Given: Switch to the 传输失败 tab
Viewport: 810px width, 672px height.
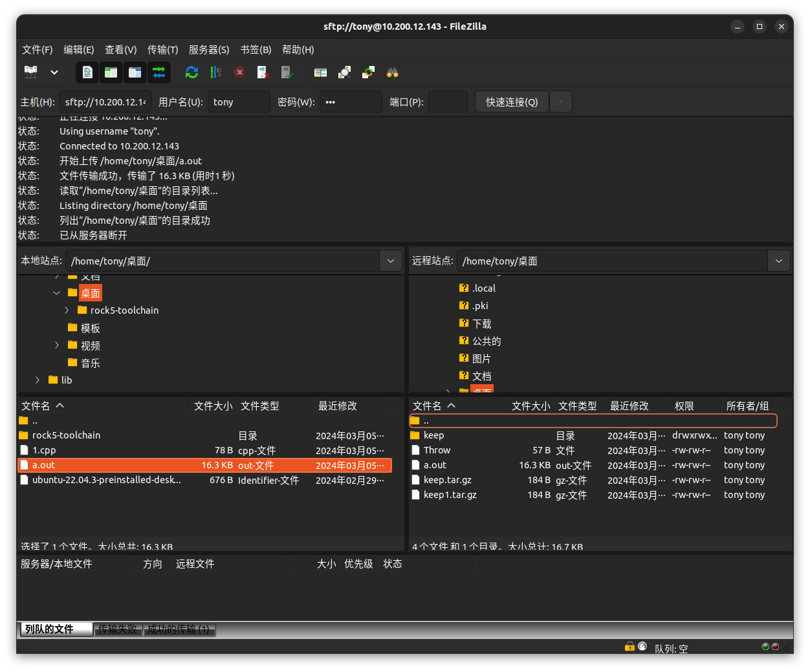Looking at the screenshot, I should click(118, 629).
